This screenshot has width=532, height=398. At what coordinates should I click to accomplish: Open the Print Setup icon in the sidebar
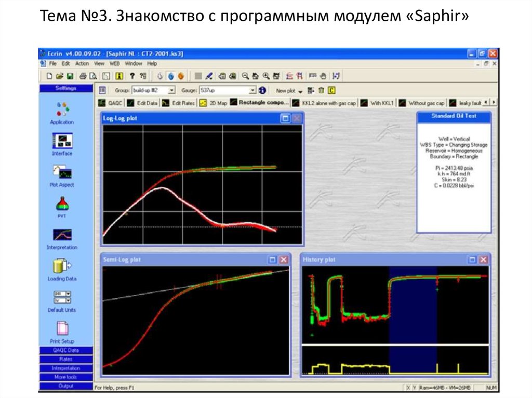tap(62, 328)
